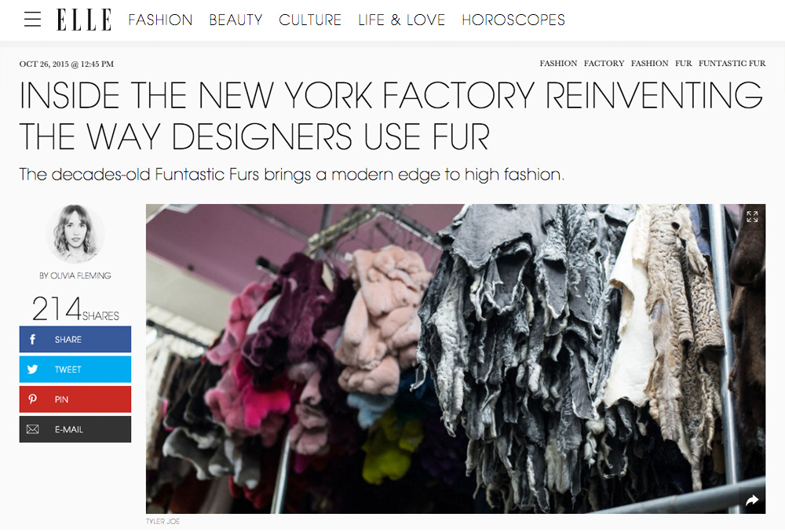The image size is (785, 532).
Task: Click the envelope icon for E-Mail
Action: point(32,429)
